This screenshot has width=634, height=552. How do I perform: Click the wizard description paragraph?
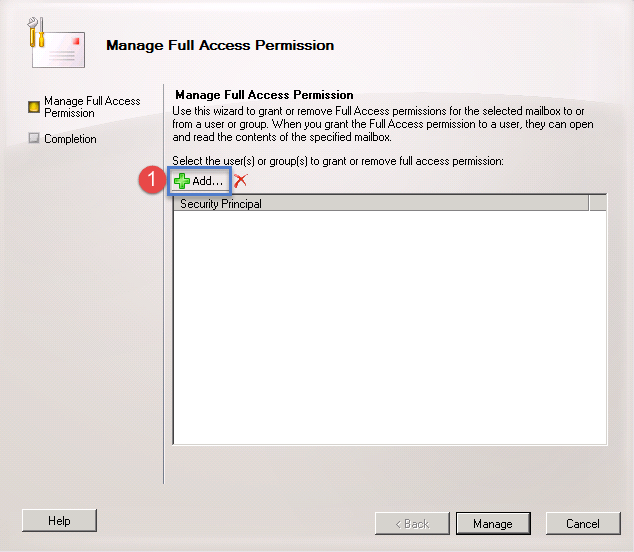[383, 124]
